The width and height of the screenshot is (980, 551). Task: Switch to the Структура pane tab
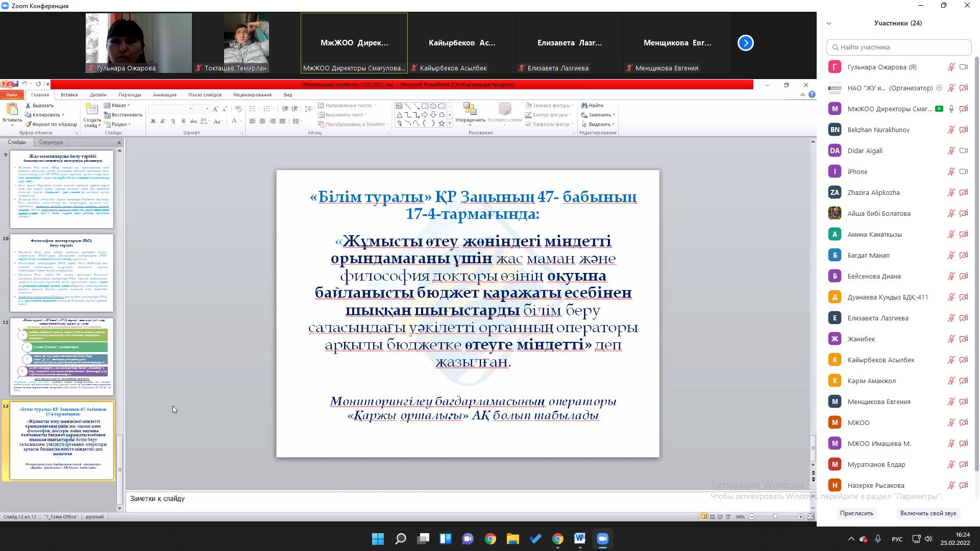click(x=51, y=142)
